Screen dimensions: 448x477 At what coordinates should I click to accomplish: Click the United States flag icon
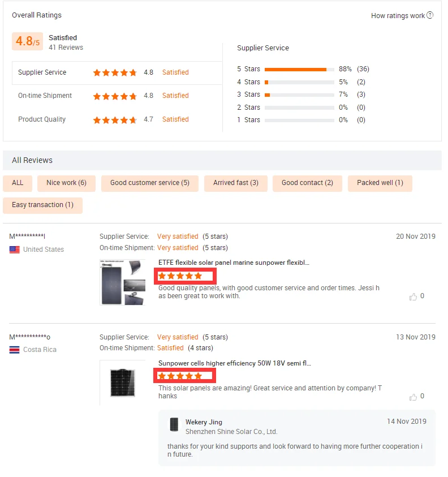tap(15, 250)
